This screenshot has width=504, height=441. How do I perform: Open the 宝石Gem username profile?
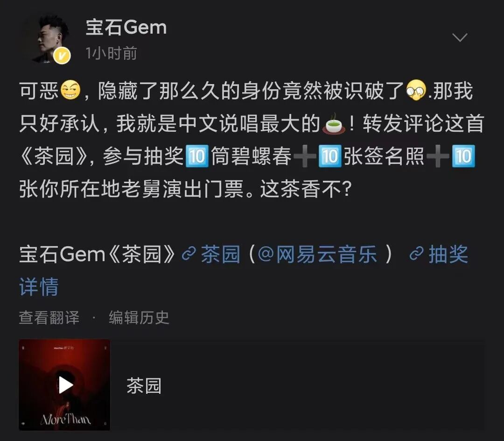click(x=126, y=27)
